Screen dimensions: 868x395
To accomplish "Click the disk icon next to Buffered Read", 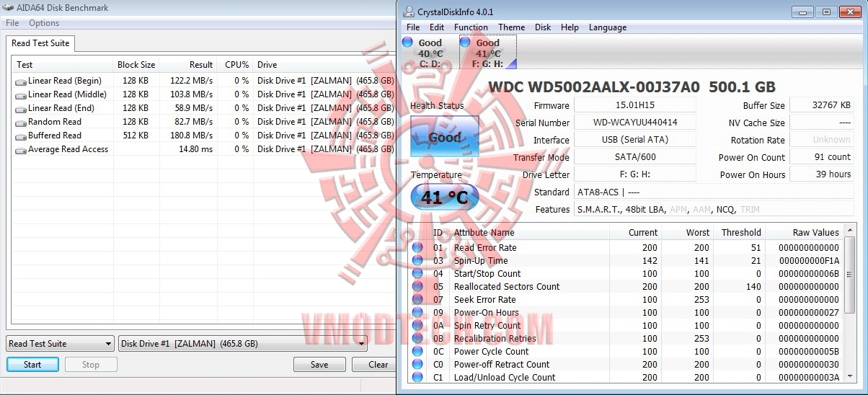I will point(21,136).
